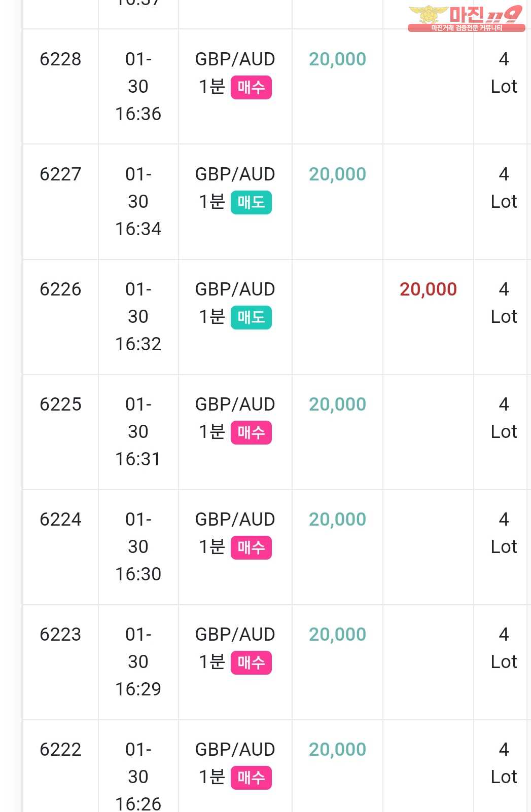Screen dimensions: 531x812
Task: Click the 01-30 16:36 timestamp
Action: point(138,87)
